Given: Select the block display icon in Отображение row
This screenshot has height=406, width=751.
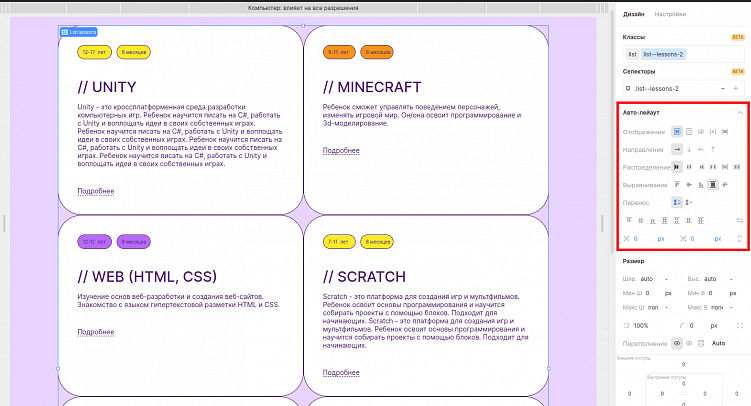Looking at the screenshot, I should [689, 132].
